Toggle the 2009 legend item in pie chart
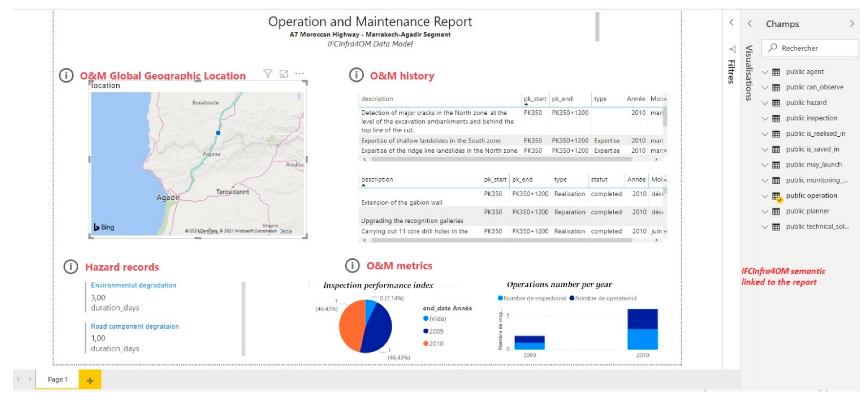The height and width of the screenshot is (400, 868). [433, 331]
